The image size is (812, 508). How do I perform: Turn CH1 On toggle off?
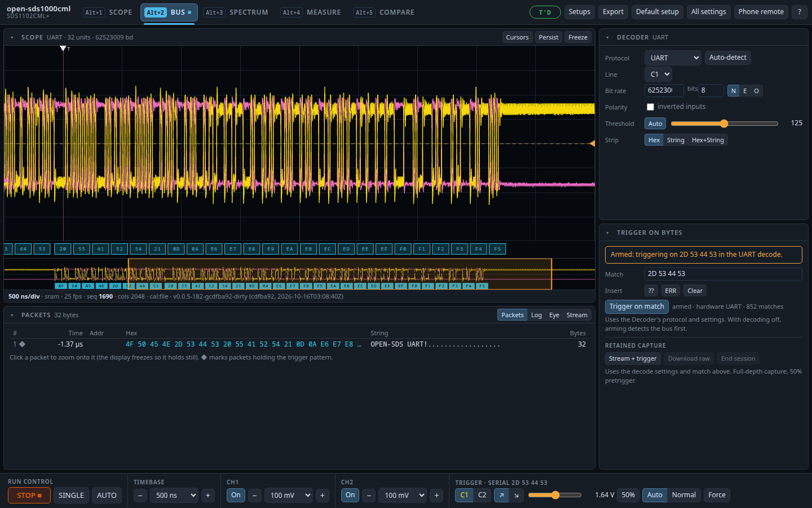tap(236, 495)
